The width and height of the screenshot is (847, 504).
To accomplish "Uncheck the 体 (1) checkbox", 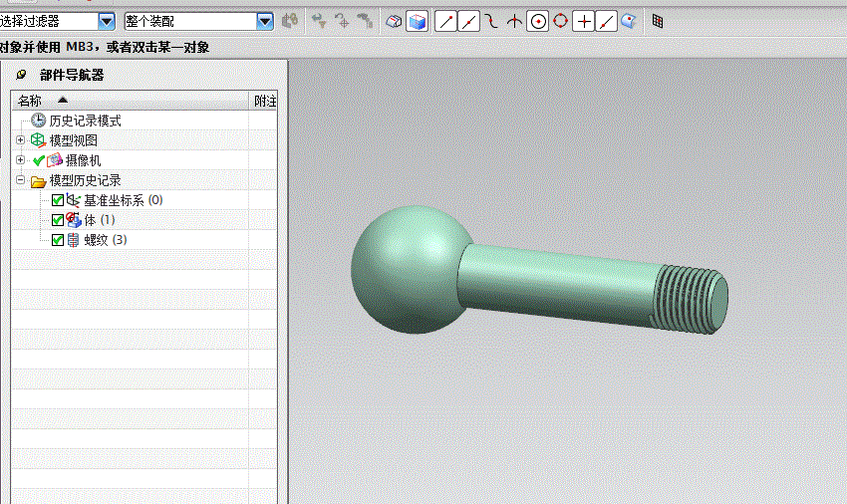I will click(58, 220).
